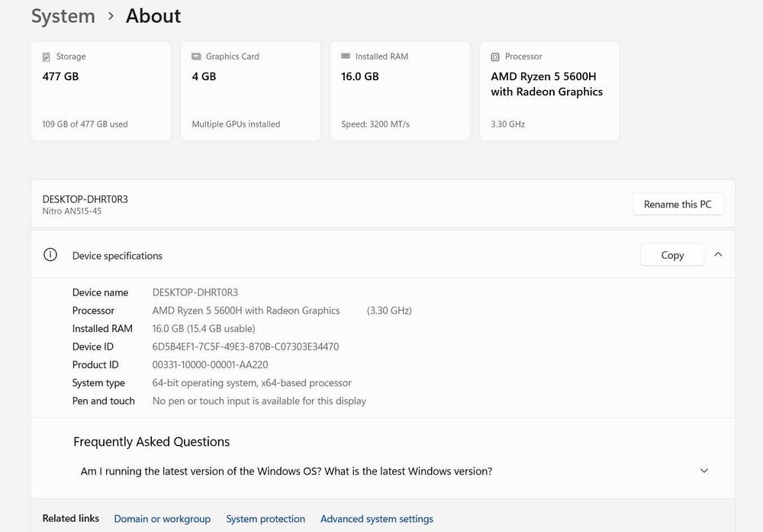Viewport: 763px width, 532px height.
Task: Click the Graphics Card icon
Action: [x=196, y=56]
